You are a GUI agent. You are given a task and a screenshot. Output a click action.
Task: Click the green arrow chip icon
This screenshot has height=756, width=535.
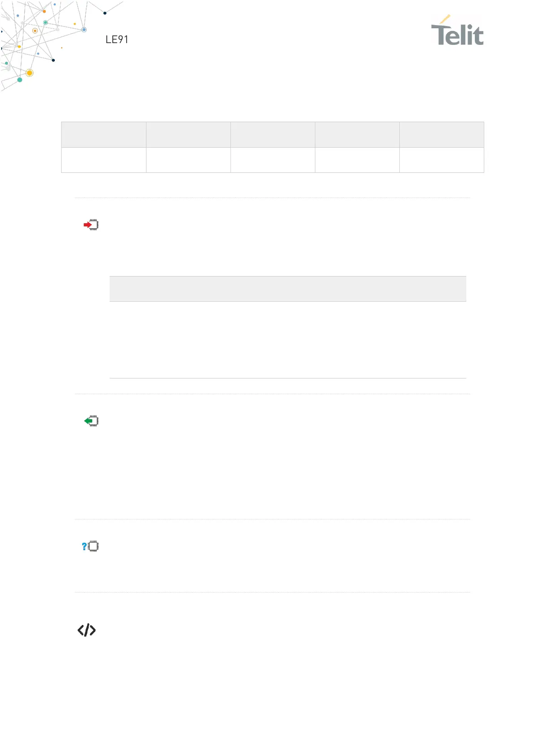[91, 421]
